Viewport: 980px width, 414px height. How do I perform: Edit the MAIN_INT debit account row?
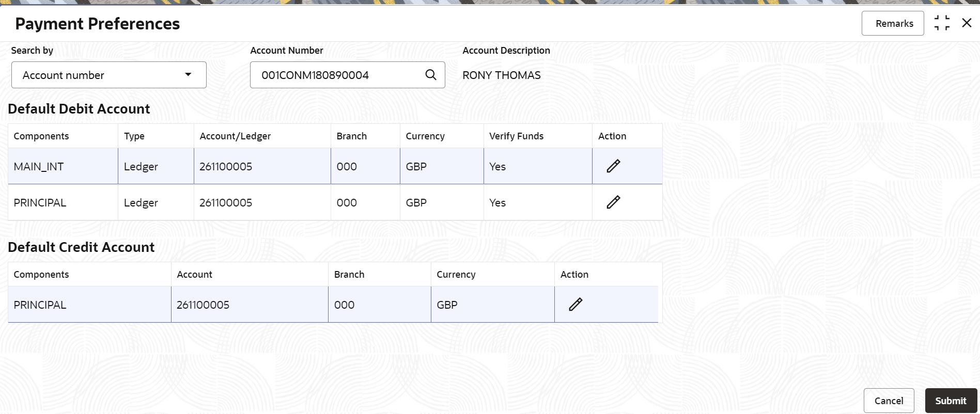click(x=613, y=166)
